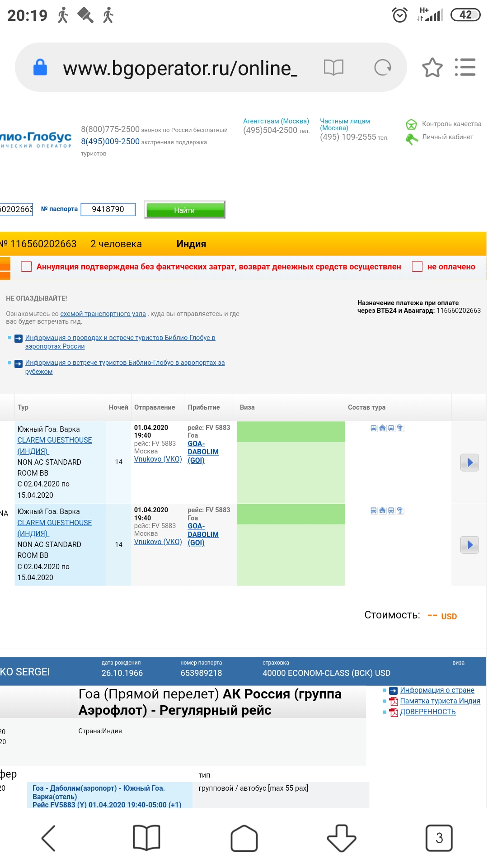Click house accommodation icon in first tour row

point(383,428)
